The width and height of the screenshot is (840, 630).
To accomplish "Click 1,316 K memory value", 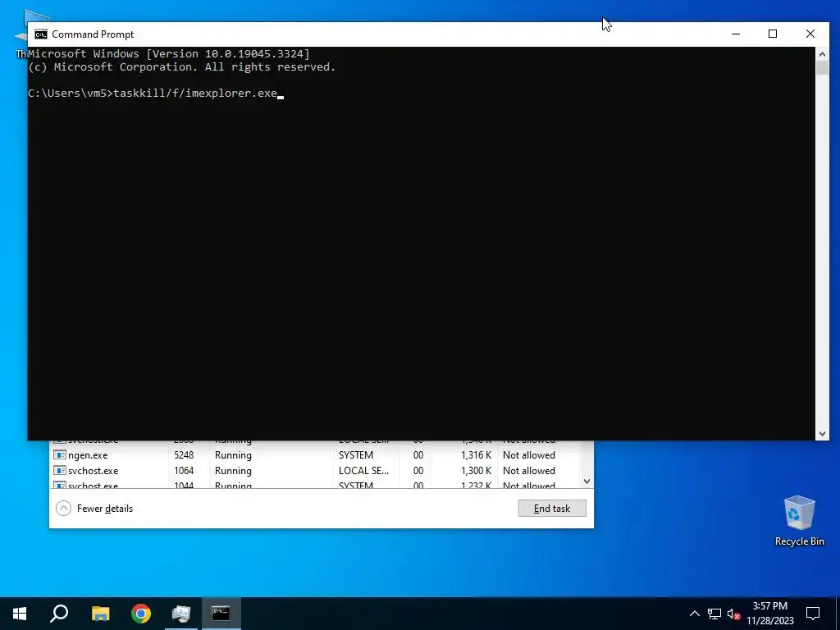I will point(476,454).
